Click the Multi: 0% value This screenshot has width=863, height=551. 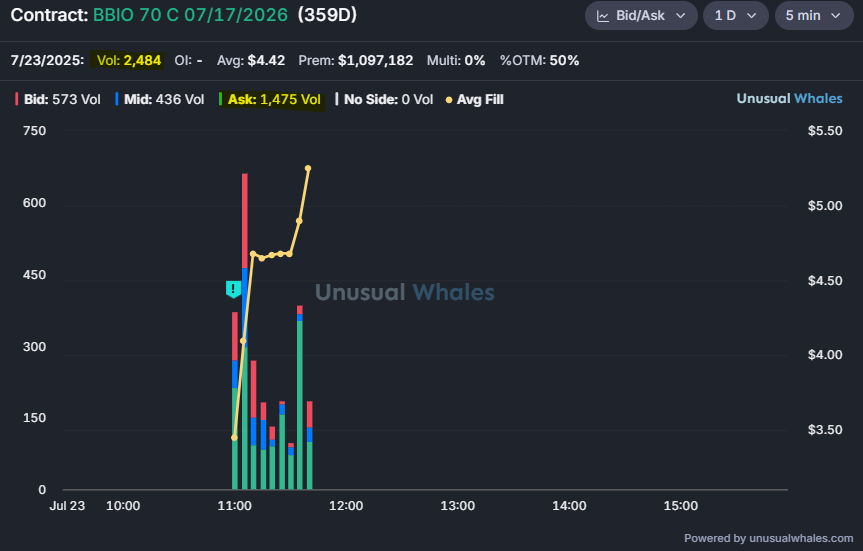pos(456,60)
